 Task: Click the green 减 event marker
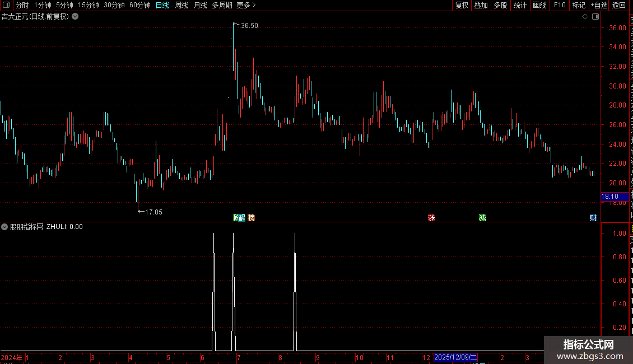[x=482, y=218]
